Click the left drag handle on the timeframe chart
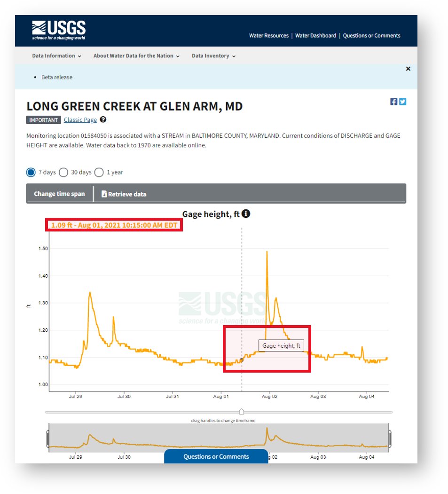The image size is (448, 494). click(48, 438)
